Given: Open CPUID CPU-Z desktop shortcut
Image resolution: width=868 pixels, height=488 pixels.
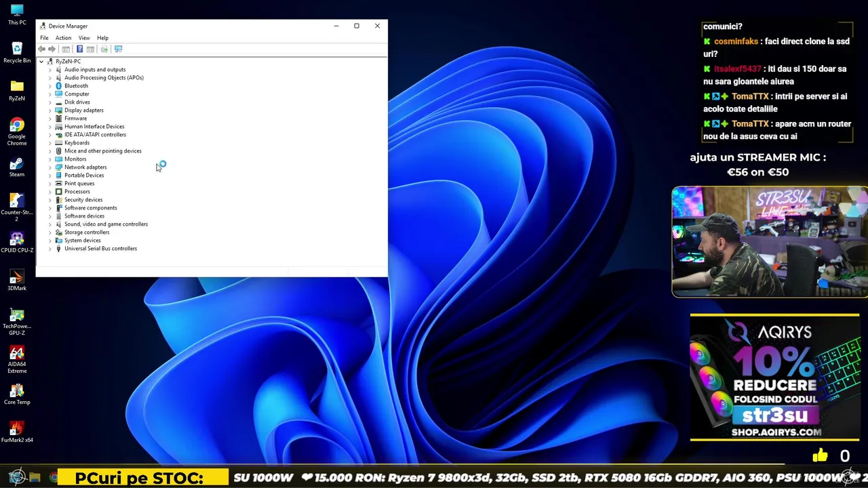Looking at the screenshot, I should pos(17,242).
